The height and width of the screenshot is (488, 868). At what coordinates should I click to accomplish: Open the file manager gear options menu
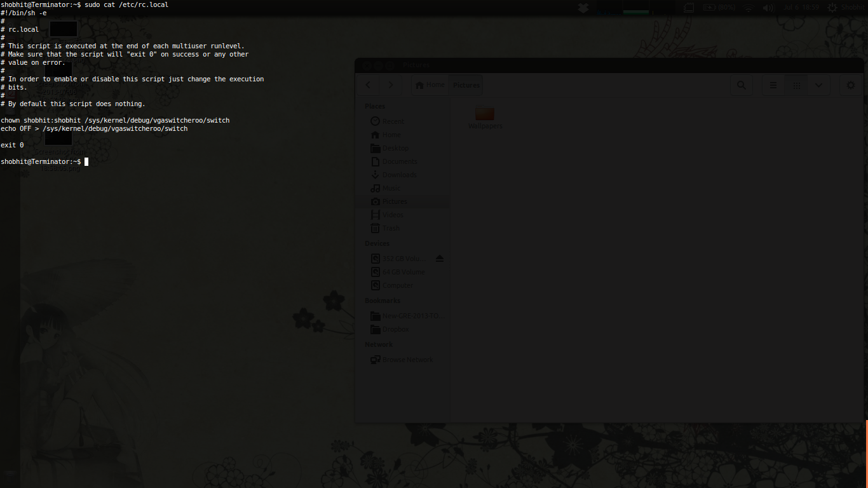(850, 85)
